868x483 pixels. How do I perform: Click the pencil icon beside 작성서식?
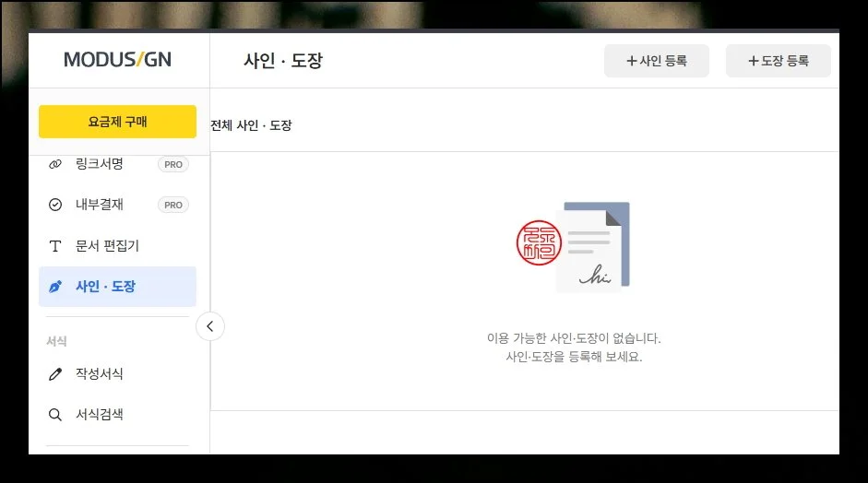55,374
